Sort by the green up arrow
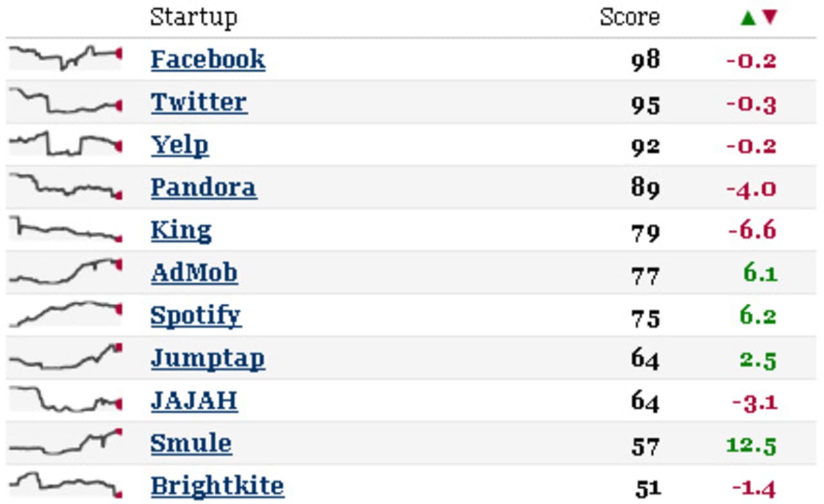Screen dimensions: 824x504 pos(747,18)
